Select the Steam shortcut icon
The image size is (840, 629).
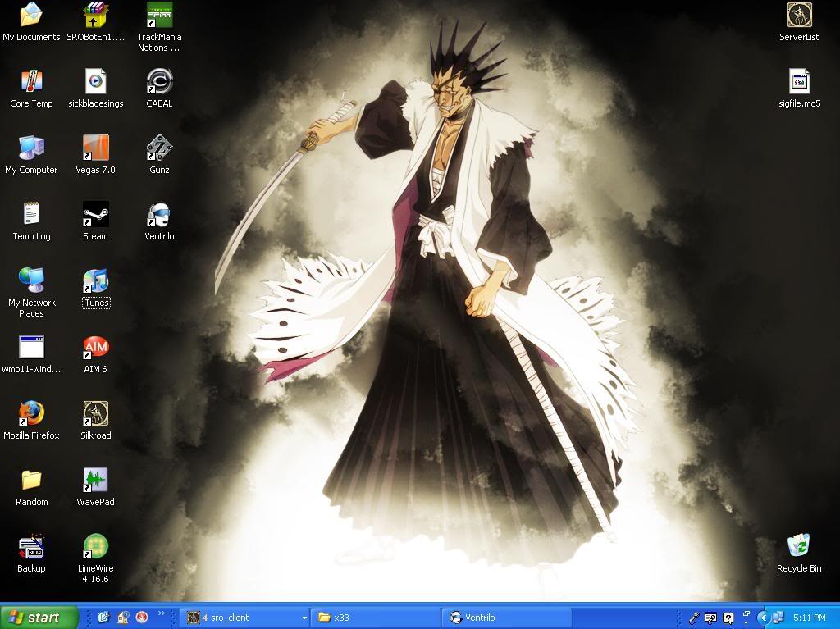(95, 221)
